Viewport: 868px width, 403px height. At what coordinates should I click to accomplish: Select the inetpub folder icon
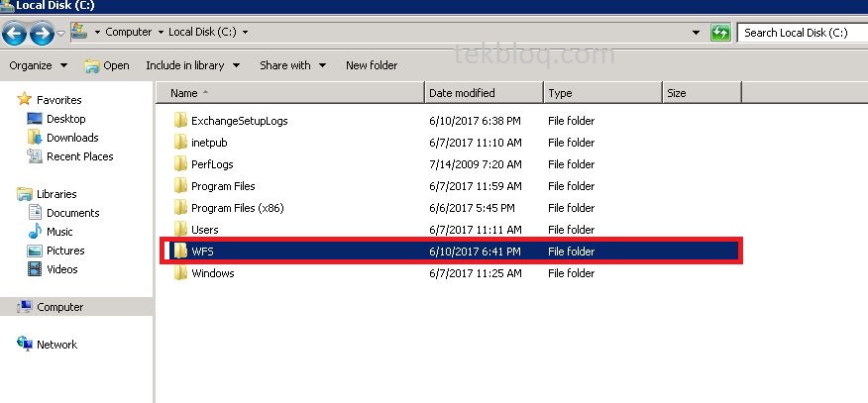tap(180, 142)
